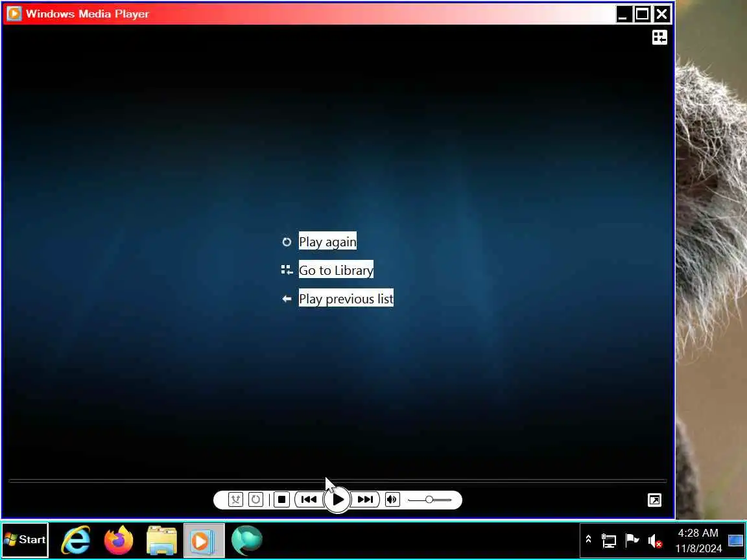This screenshot has height=560, width=747.
Task: Open the Start menu
Action: pos(25,539)
